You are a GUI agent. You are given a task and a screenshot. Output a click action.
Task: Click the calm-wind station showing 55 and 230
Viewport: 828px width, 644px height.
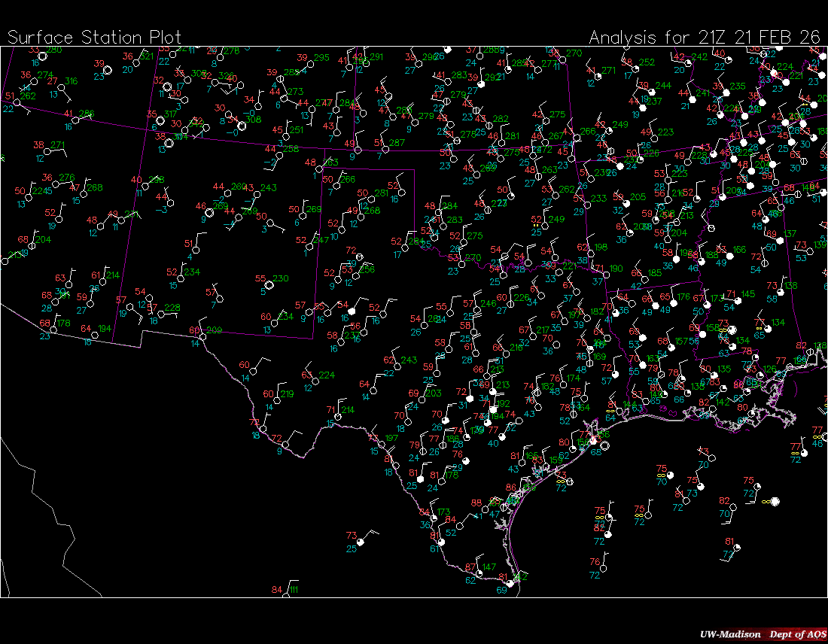[x=270, y=284]
